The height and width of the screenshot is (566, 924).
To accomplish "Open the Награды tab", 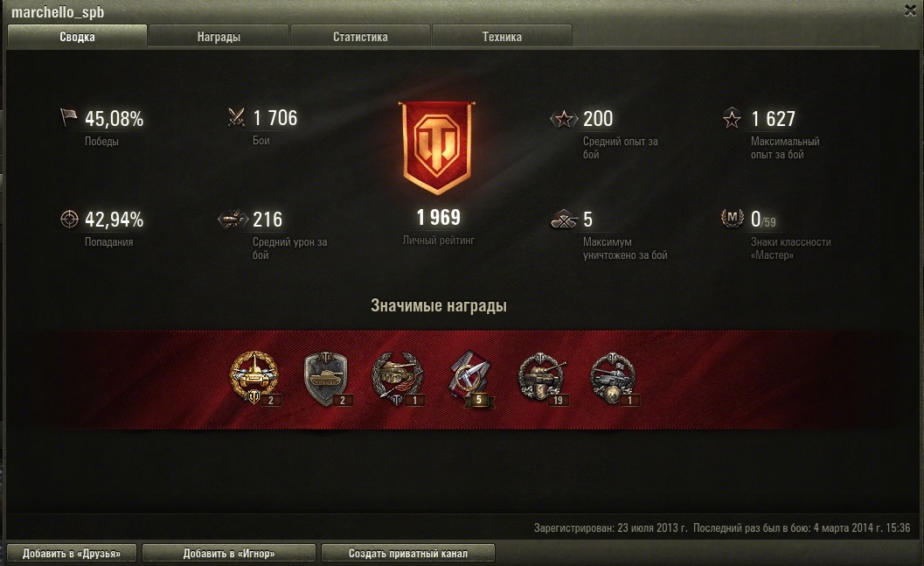I will point(219,37).
